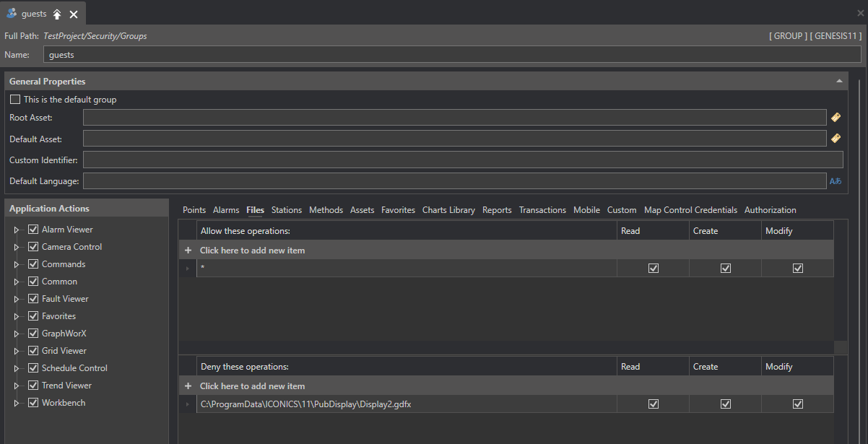Click the Default Asset tag browse icon
Screen dimensions: 868x444
(x=836, y=138)
